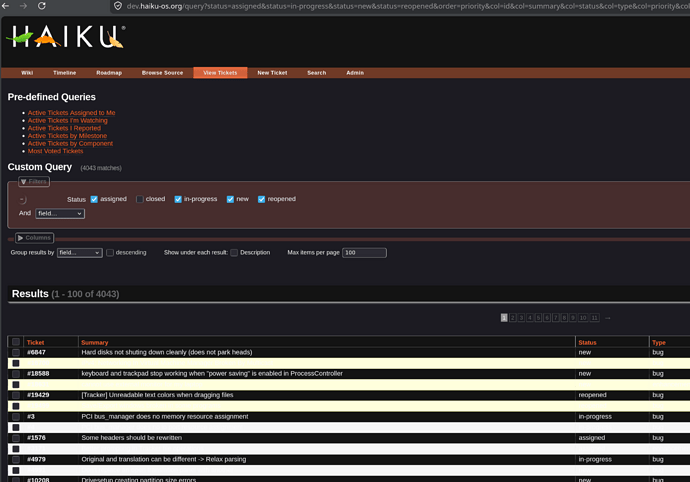Remove the Status filter with minus button
690x482 pixels.
pyautogui.click(x=23, y=200)
